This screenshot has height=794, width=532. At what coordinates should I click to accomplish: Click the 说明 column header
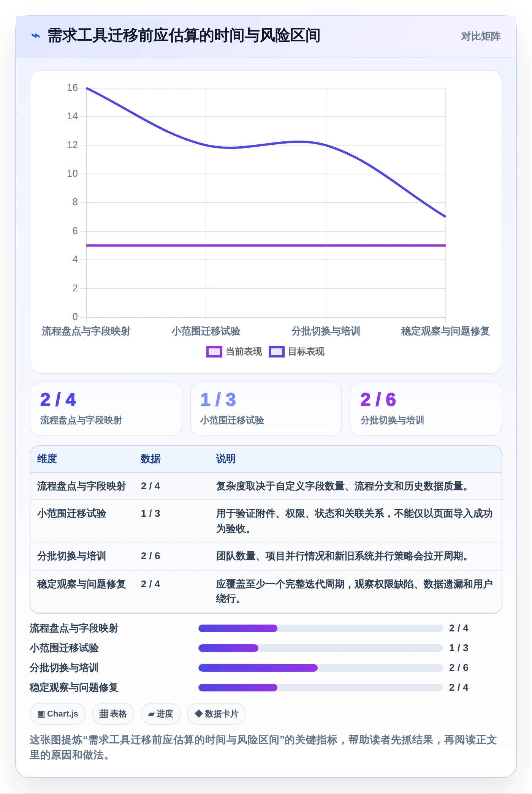click(226, 459)
